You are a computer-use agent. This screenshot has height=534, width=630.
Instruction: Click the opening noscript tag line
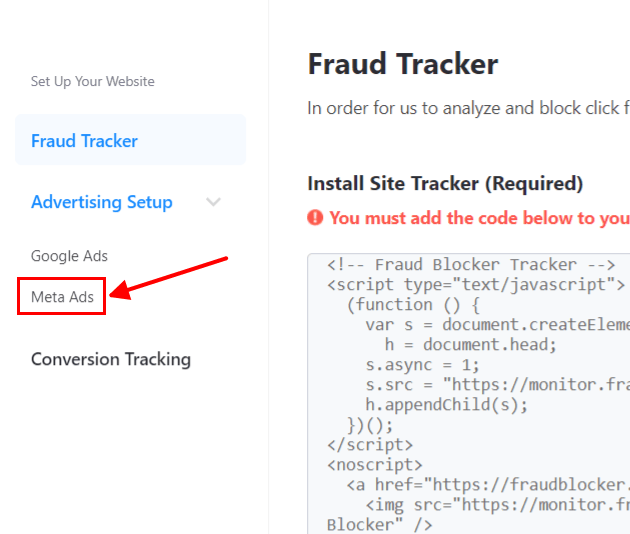(x=370, y=465)
